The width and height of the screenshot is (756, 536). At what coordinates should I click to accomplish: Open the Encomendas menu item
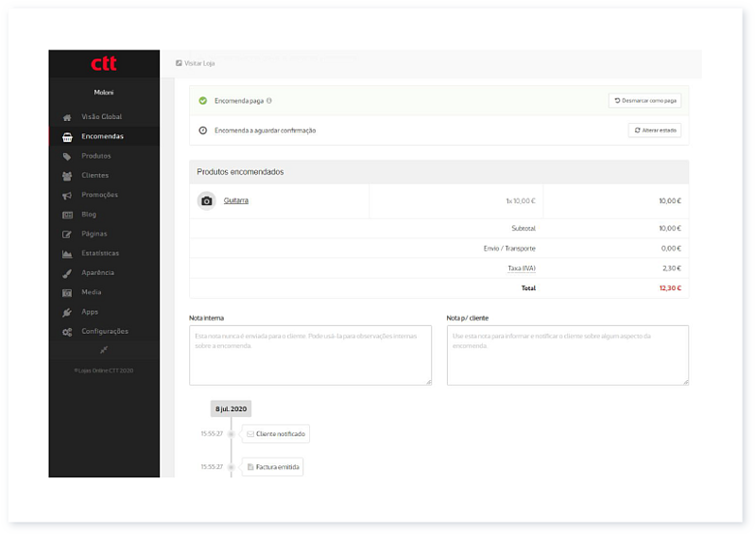pos(104,136)
